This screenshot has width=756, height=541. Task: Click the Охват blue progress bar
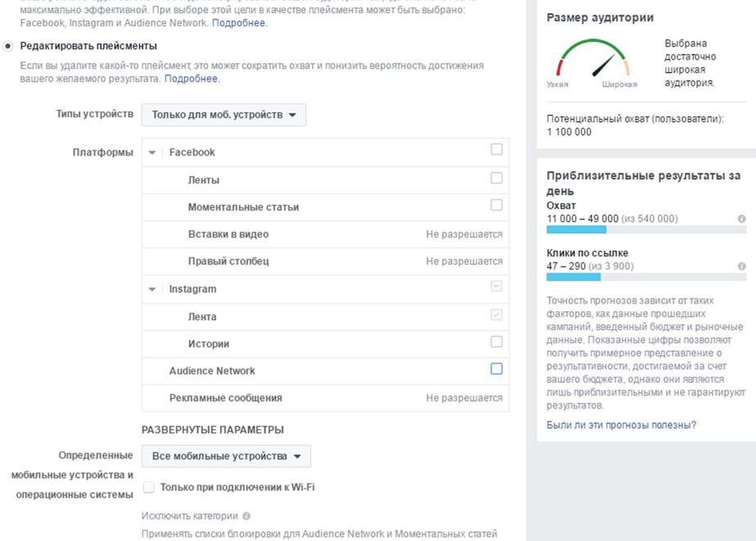[x=576, y=230]
